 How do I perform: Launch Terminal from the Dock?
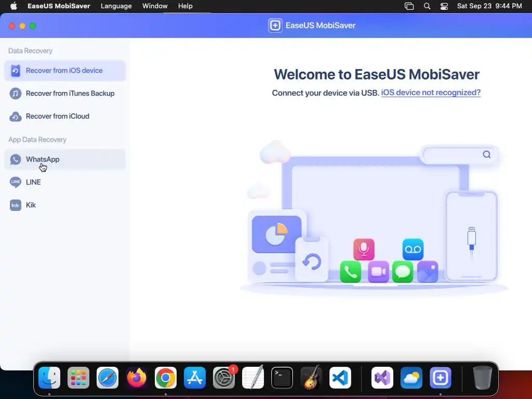pos(282,378)
